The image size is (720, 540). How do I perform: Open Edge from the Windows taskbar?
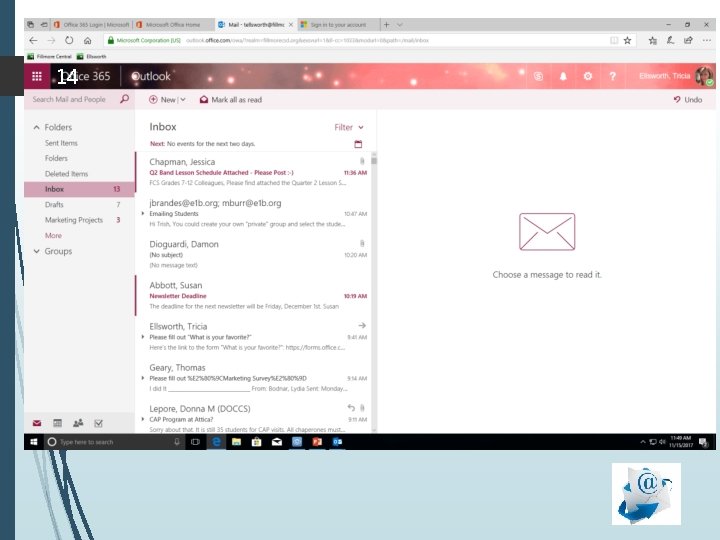pyautogui.click(x=216, y=442)
